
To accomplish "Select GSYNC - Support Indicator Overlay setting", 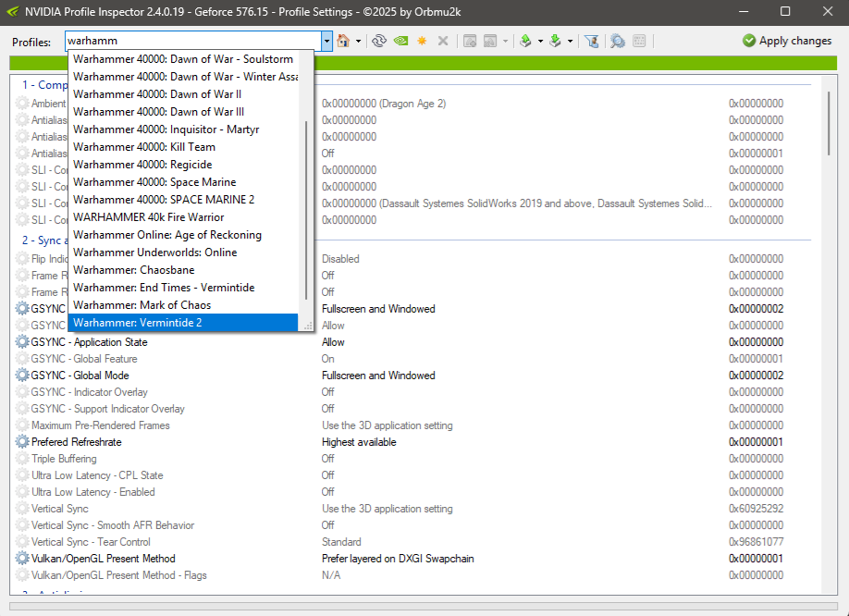I will [108, 409].
